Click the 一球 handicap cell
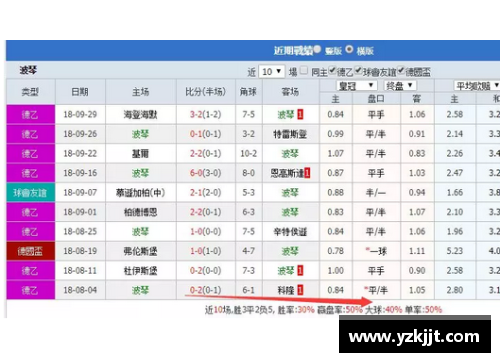Screen dimensions: 500x362 (376, 251)
